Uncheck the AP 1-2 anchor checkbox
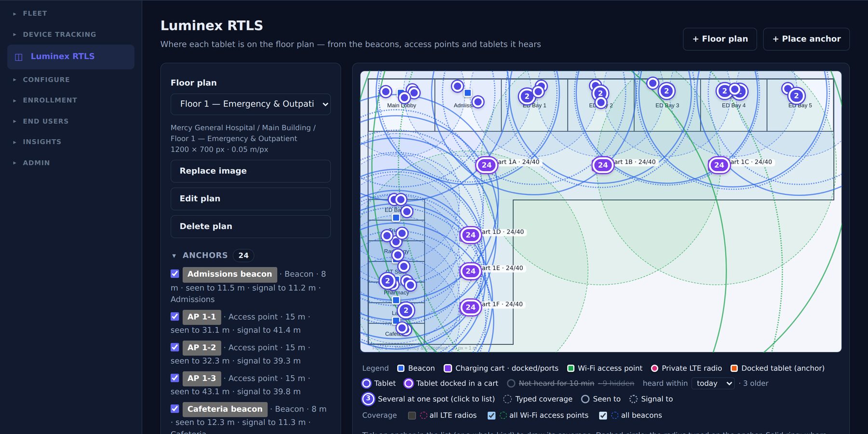This screenshot has width=868, height=434. [175, 347]
